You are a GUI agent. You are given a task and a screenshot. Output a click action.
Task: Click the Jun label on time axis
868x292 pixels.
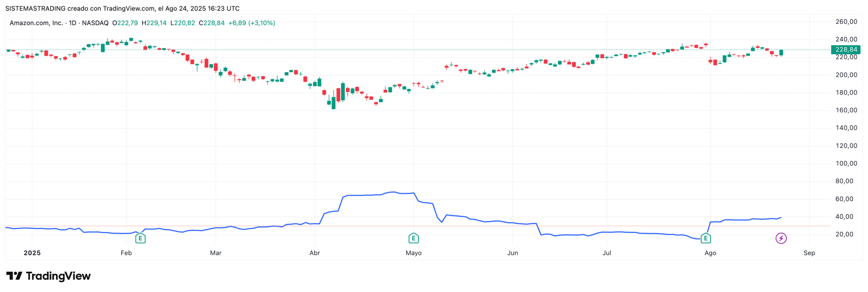point(512,253)
